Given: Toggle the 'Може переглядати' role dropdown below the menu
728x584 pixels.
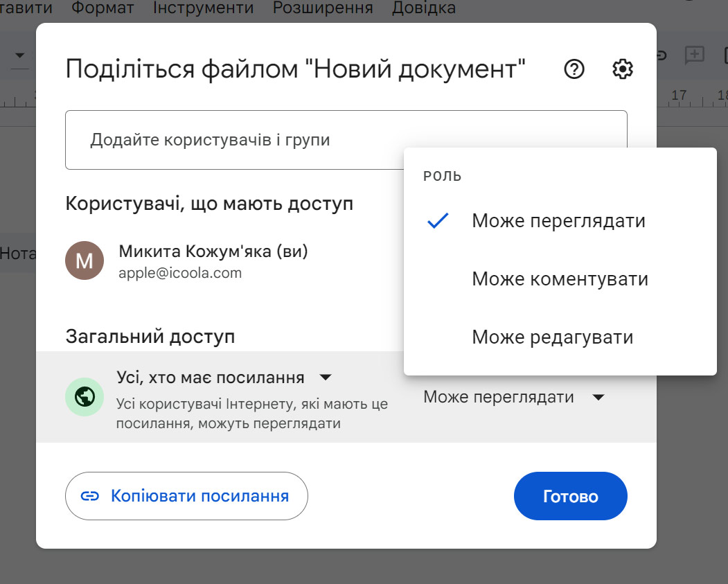Looking at the screenshot, I should click(x=514, y=398).
